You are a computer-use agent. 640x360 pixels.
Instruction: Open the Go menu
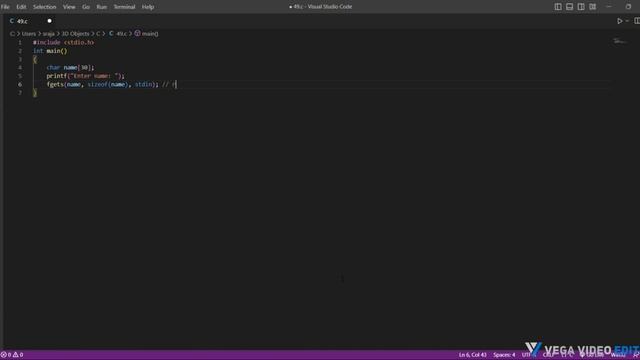86,7
